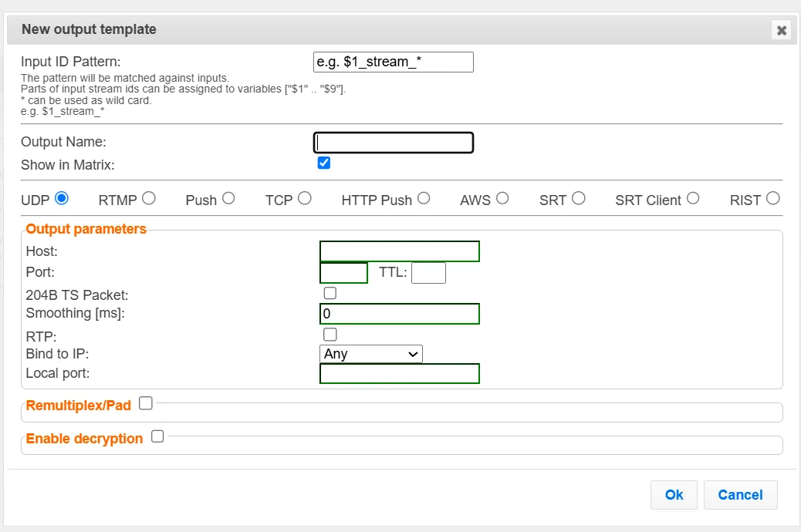
Task: Toggle the Enable decryption checkbox
Action: (157, 436)
